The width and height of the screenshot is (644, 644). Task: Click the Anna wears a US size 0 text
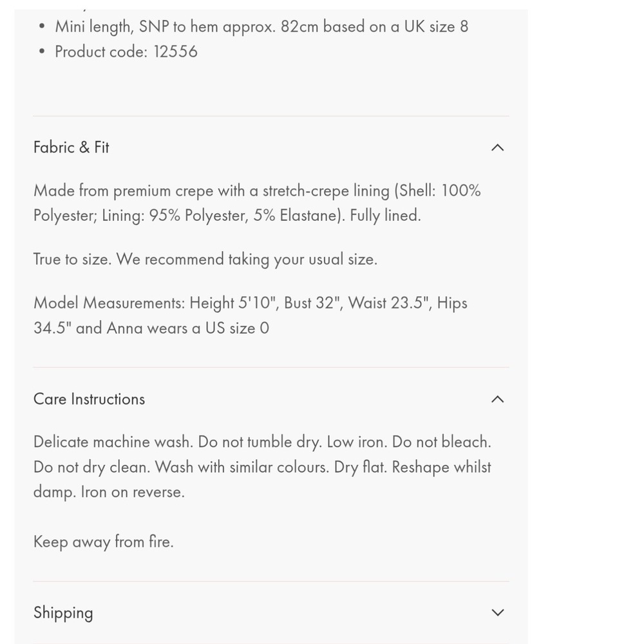(x=188, y=328)
